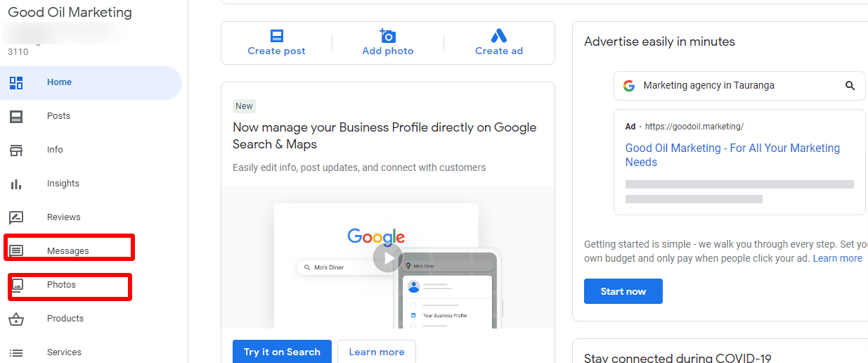Click the Stay connected during COVID-19 heading
The width and height of the screenshot is (868, 363).
click(678, 358)
